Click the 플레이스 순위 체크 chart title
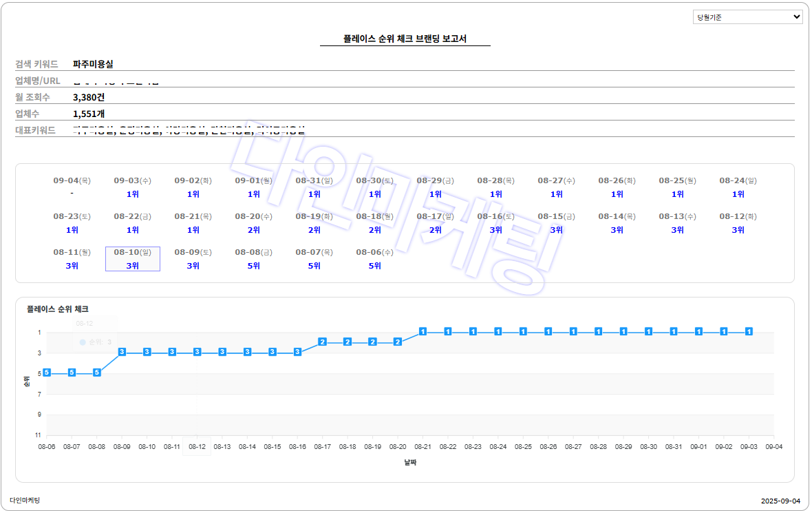The width and height of the screenshot is (812, 511). [x=58, y=309]
